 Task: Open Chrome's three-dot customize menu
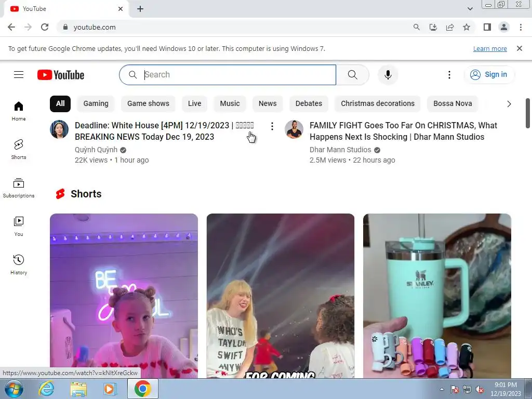click(x=521, y=27)
